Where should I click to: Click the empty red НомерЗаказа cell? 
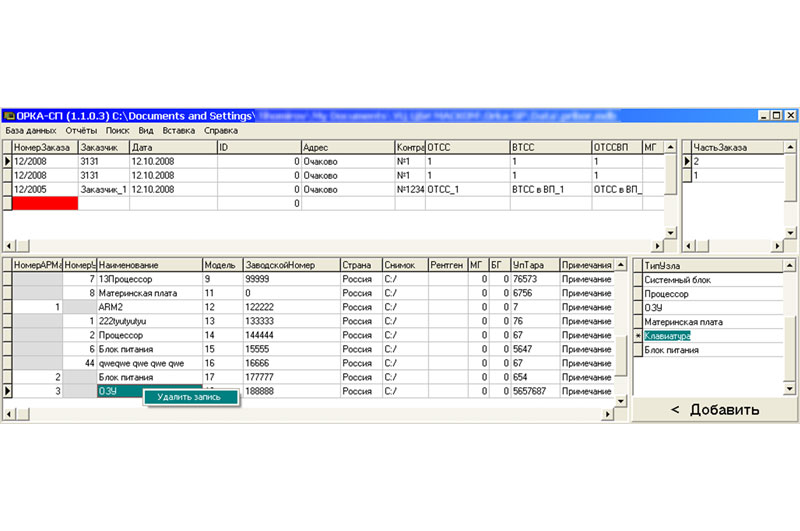click(45, 203)
